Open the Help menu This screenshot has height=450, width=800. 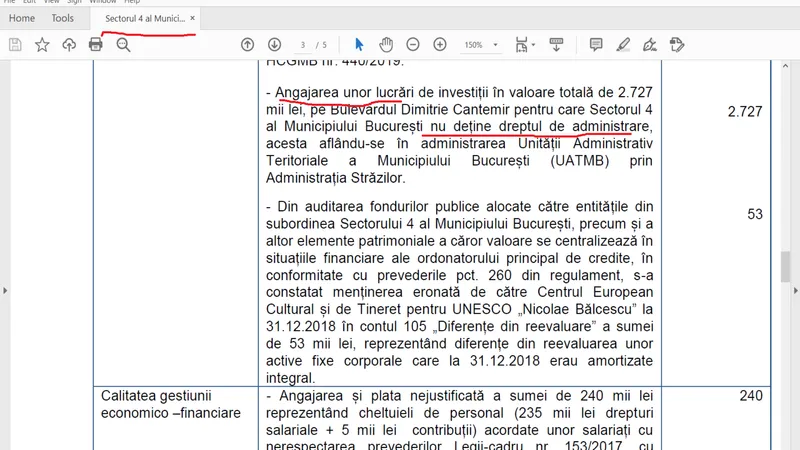[x=132, y=2]
